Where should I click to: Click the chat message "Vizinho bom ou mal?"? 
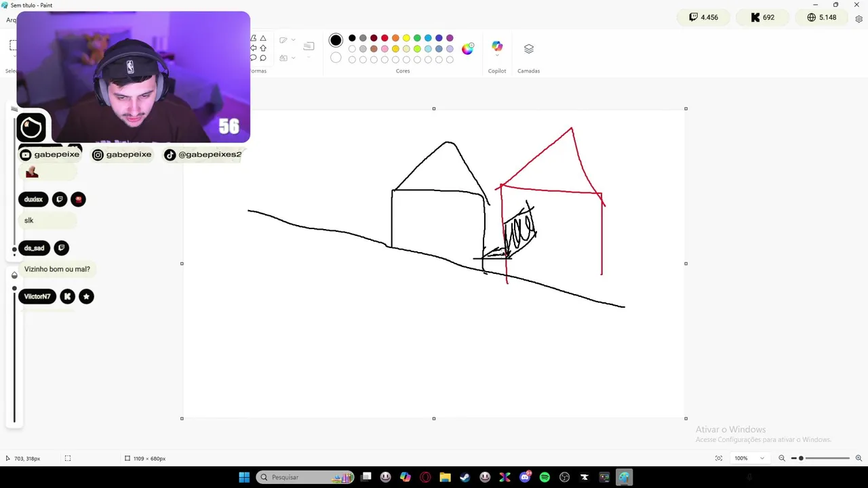57,269
